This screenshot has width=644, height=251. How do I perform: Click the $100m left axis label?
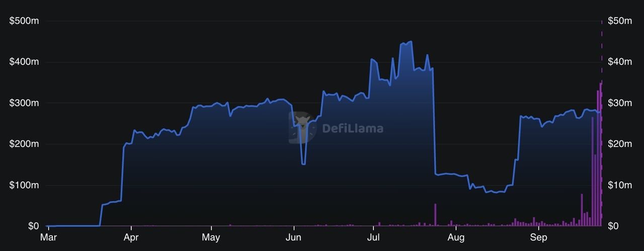click(x=25, y=185)
